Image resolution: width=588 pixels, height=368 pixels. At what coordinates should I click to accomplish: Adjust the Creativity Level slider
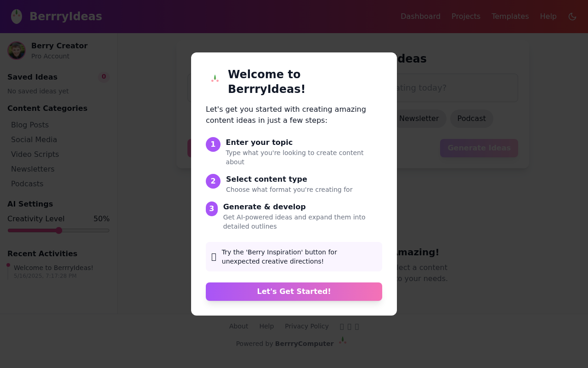tap(59, 230)
